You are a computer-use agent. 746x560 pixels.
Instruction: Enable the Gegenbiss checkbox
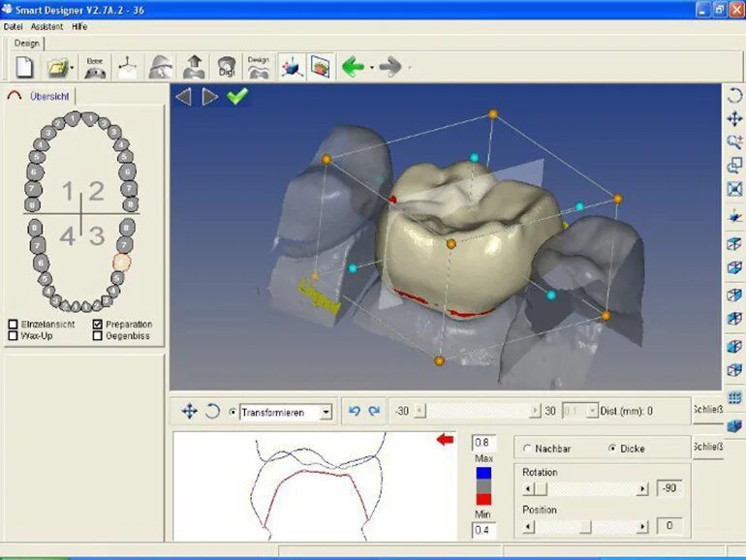coord(98,336)
